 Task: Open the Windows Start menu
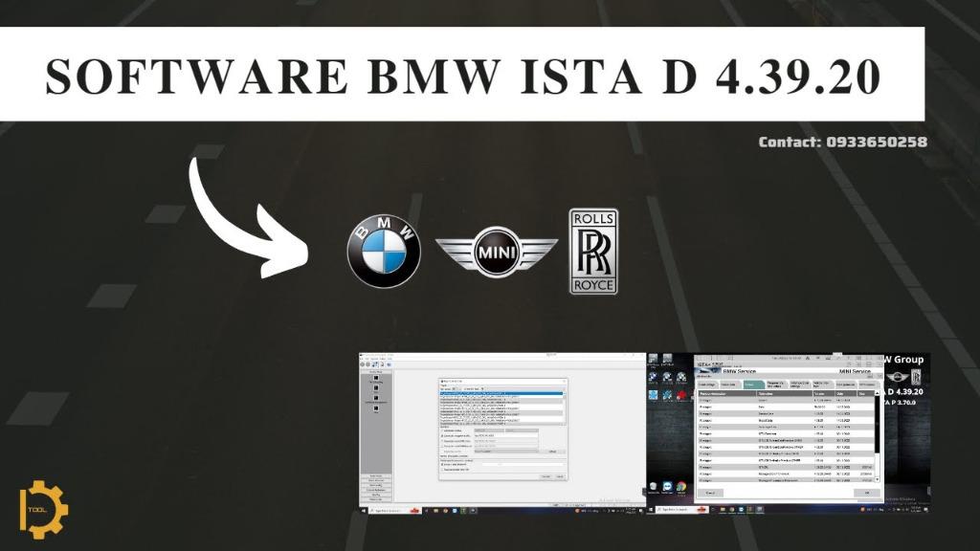(362, 510)
